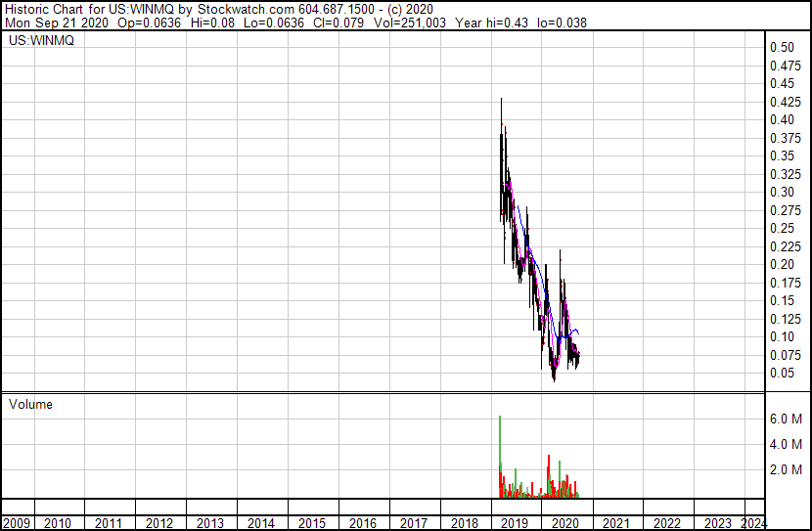Click the 0.225 price axis value
812x531 pixels.
[x=786, y=246]
